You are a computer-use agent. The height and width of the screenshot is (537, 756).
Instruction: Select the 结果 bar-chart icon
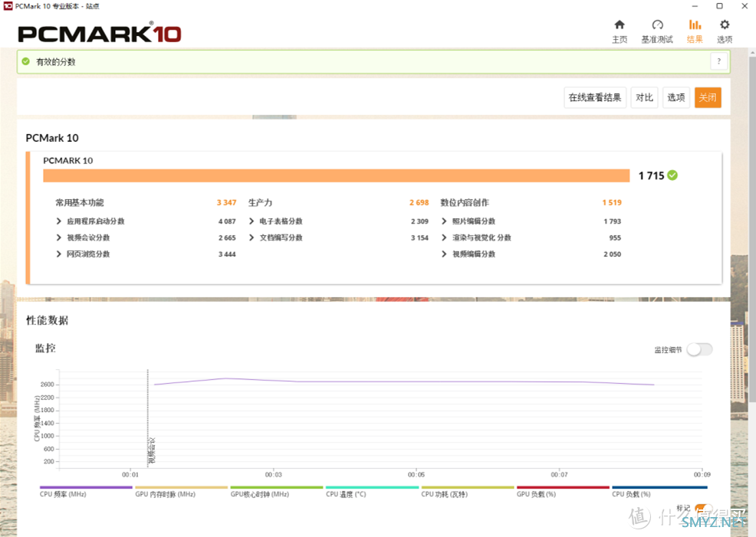pyautogui.click(x=695, y=25)
